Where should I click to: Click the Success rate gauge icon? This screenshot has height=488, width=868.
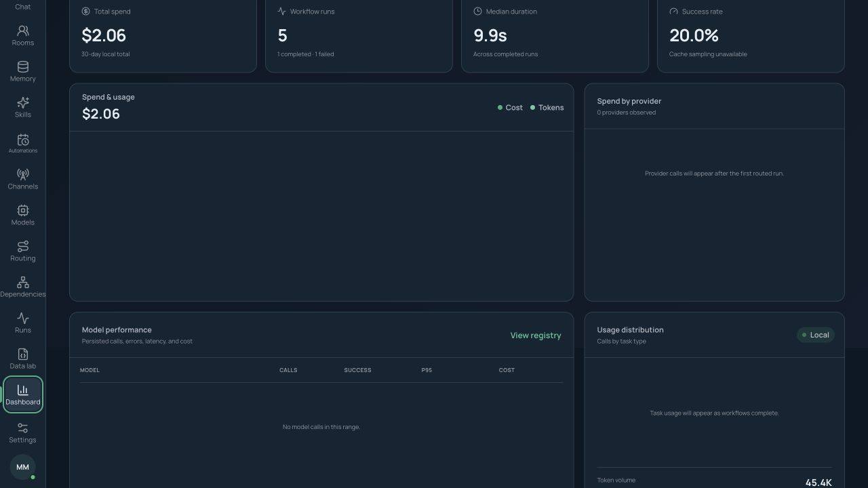(x=673, y=12)
